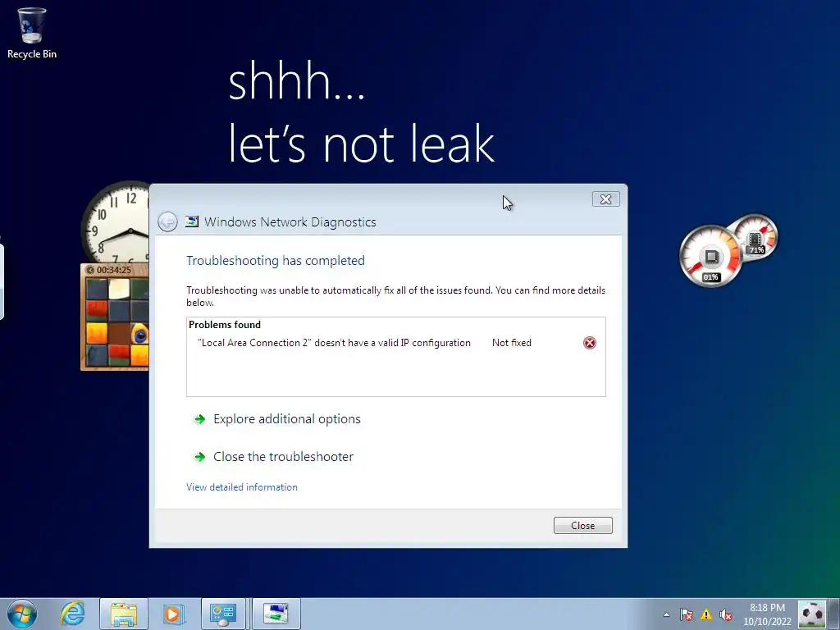Click the red Not fixed error icon
This screenshot has width=840, height=630.
tap(589, 343)
